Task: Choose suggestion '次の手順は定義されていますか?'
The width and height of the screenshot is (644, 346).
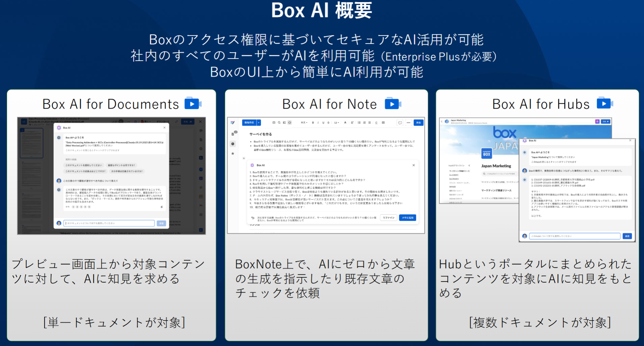Action: 127,171
